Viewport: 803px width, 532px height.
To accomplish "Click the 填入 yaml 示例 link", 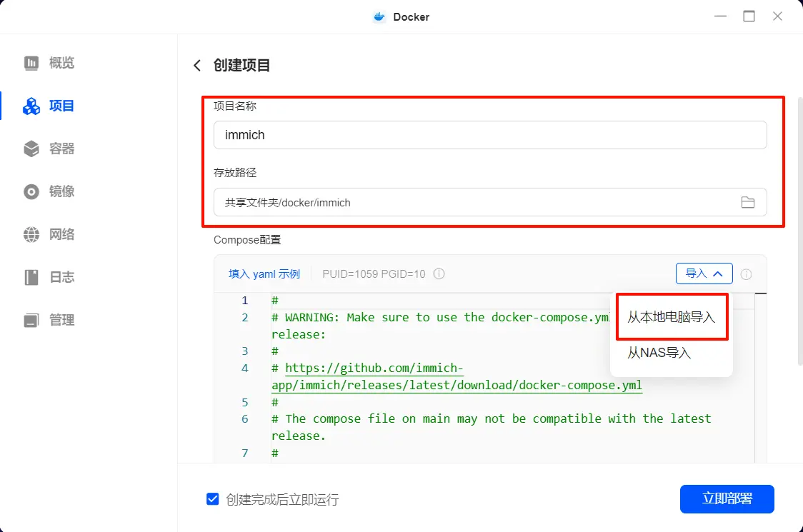I will [264, 273].
